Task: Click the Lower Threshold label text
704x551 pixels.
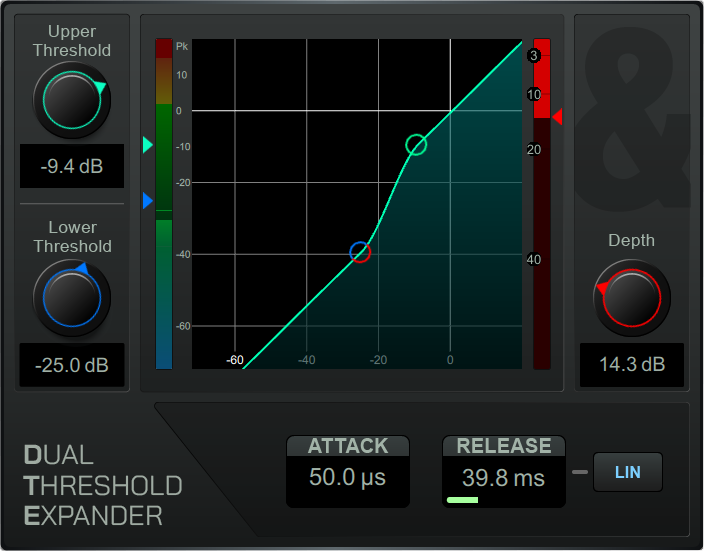Action: [x=72, y=237]
